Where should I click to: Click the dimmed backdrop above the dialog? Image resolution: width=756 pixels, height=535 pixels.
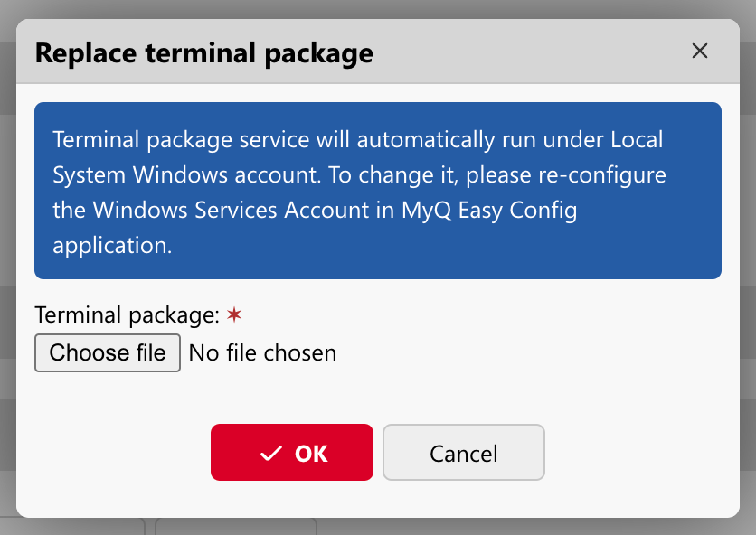click(377, 9)
